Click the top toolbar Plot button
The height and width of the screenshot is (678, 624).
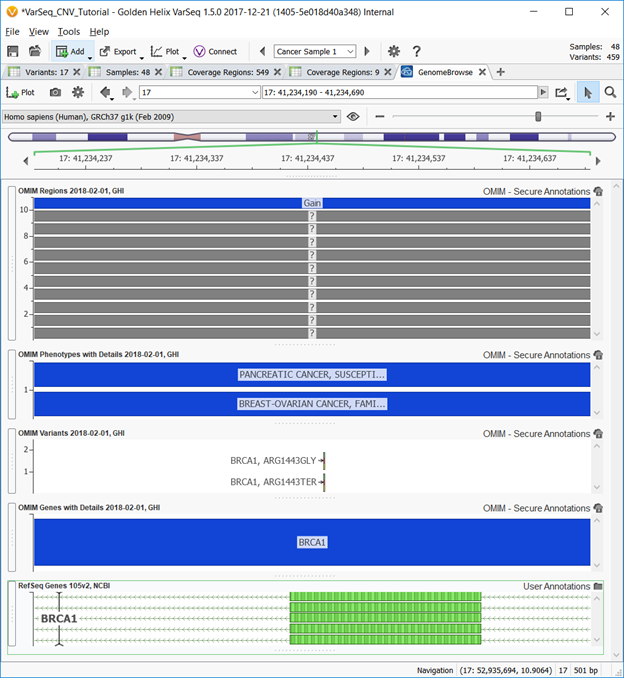165,51
